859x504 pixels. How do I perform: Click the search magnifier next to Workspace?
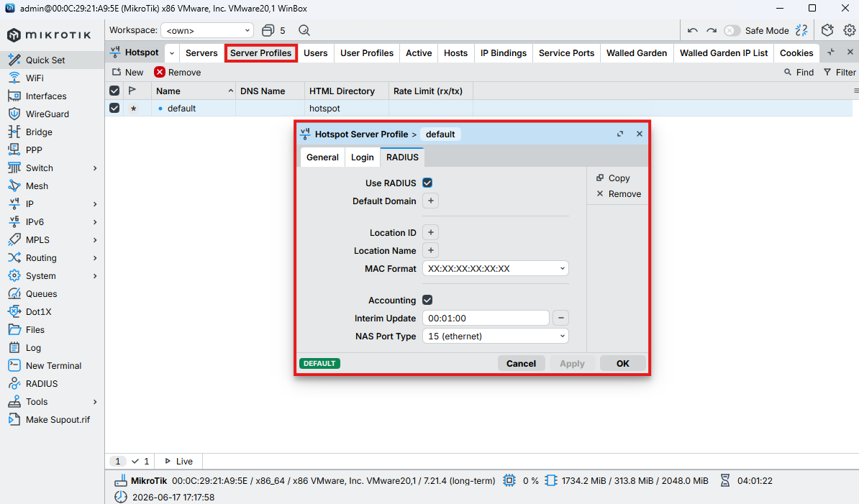304,31
